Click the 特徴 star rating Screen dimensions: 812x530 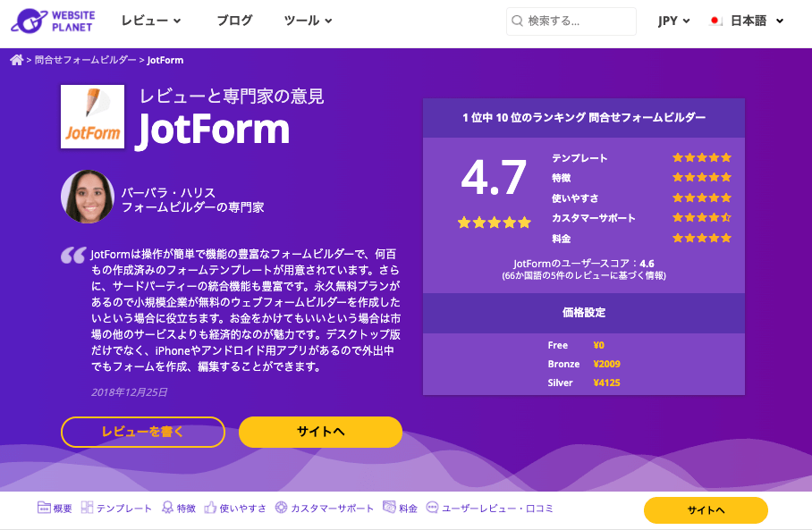click(x=702, y=178)
